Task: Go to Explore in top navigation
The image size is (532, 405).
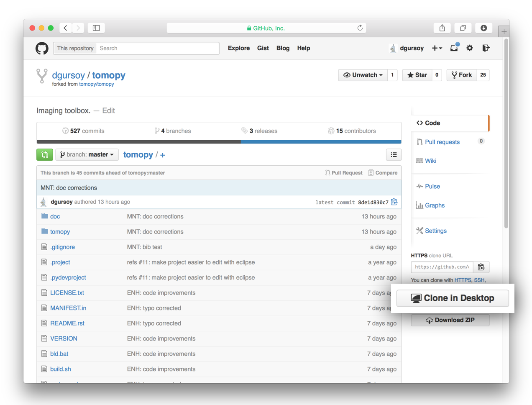Action: 238,48
